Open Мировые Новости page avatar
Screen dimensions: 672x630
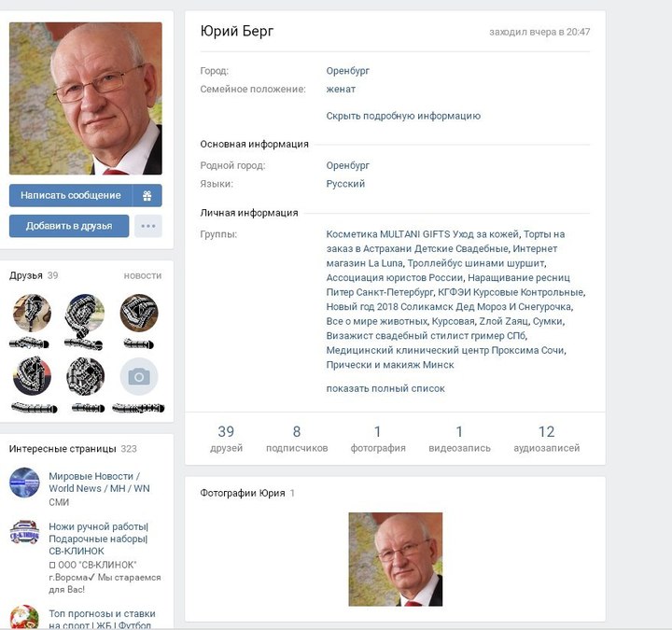24,483
